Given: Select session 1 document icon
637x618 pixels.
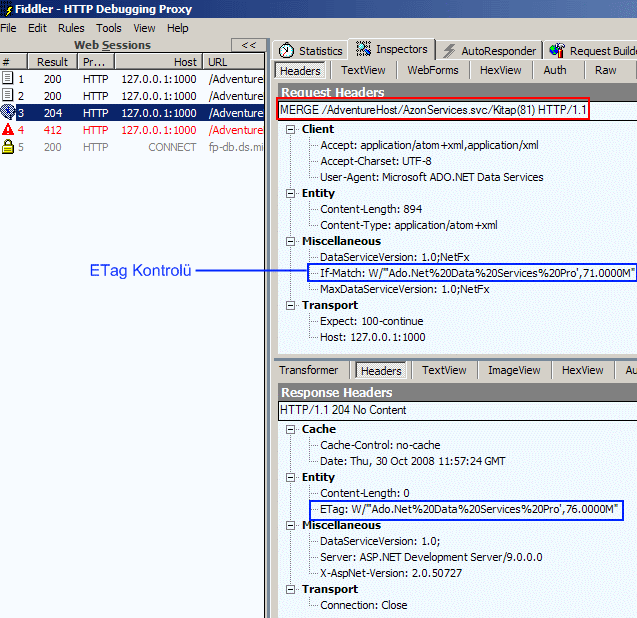Looking at the screenshot, I should pyautogui.click(x=8, y=78).
